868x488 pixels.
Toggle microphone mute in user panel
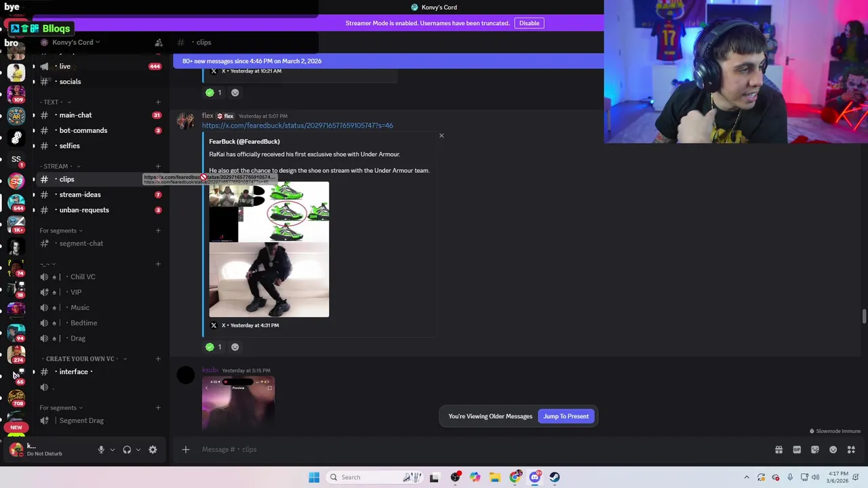pyautogui.click(x=101, y=449)
